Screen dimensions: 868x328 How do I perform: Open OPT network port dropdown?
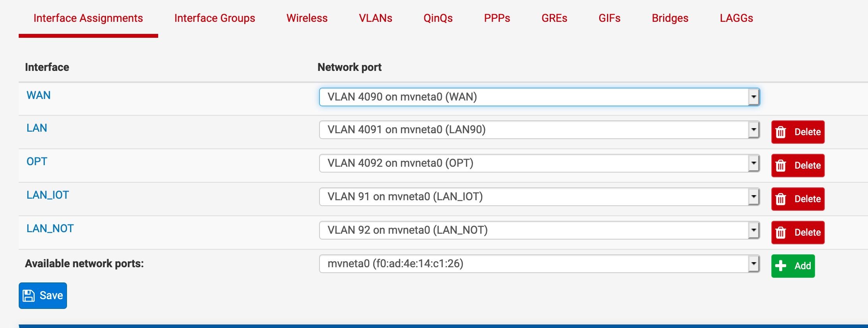click(x=539, y=163)
